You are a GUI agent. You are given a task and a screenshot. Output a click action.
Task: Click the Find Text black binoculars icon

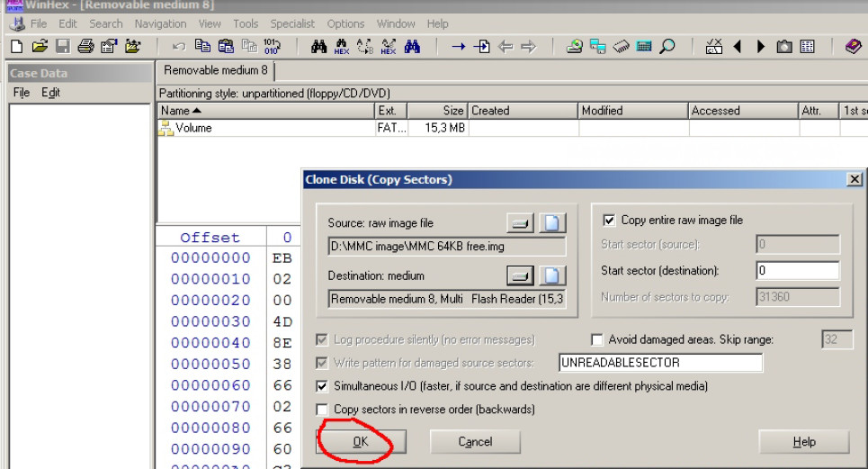coord(318,47)
